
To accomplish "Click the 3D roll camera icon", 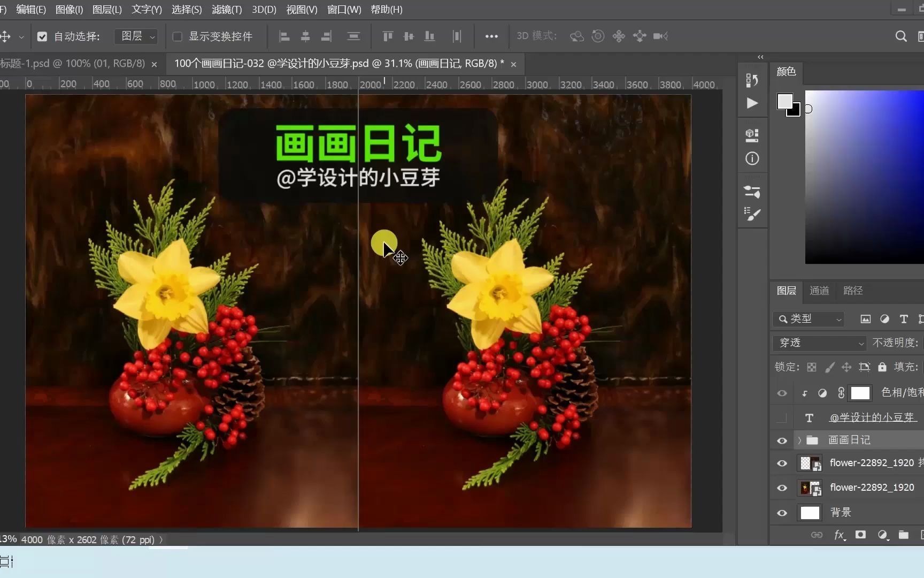I will pos(598,36).
